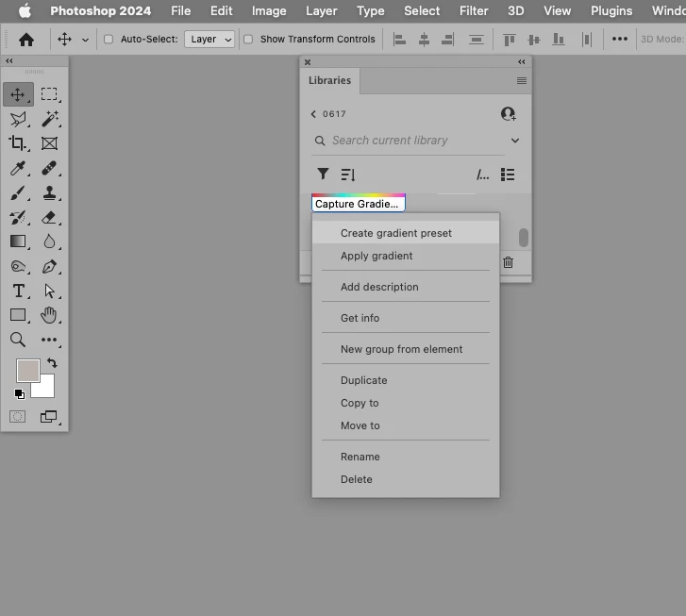The image size is (686, 616).
Task: Select the Dodge tool
Action: coord(18,266)
